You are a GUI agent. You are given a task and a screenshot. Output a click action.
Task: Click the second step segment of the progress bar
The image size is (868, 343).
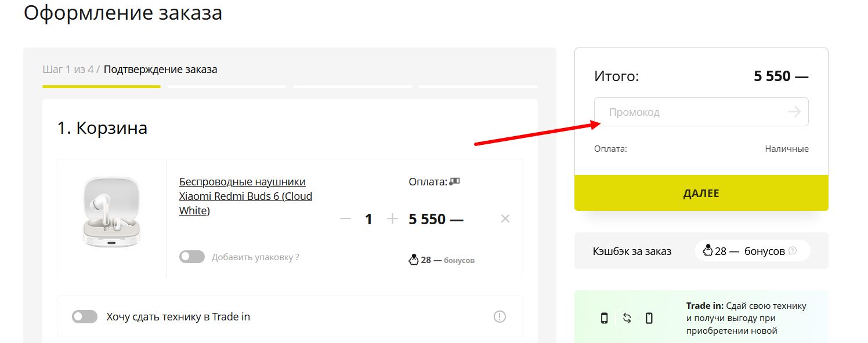click(227, 86)
